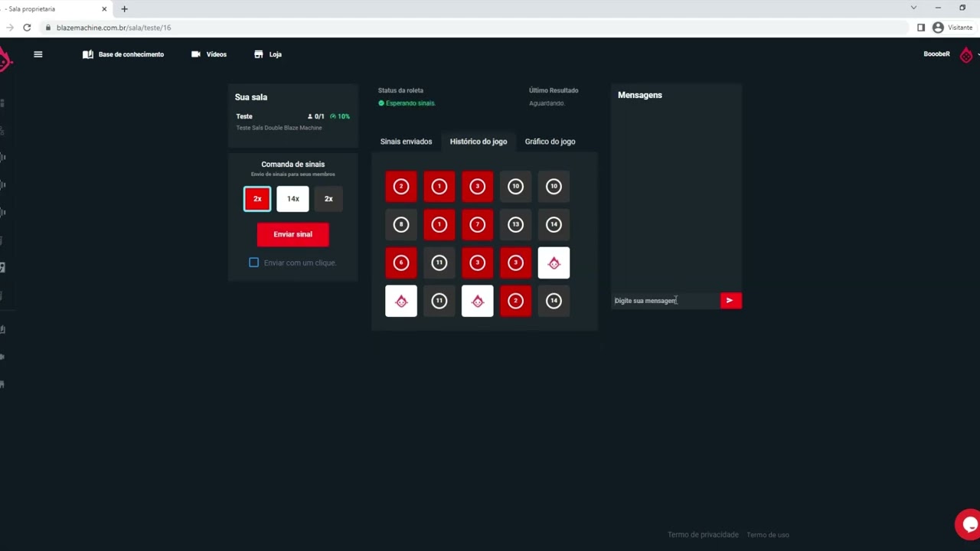Click the green gauge icon beside 10%

tap(333, 116)
